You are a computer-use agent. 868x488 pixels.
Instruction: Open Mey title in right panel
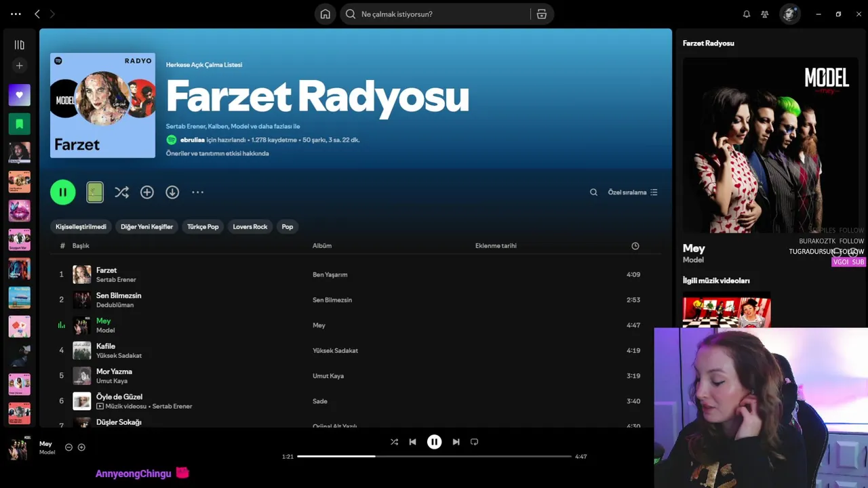pyautogui.click(x=694, y=248)
